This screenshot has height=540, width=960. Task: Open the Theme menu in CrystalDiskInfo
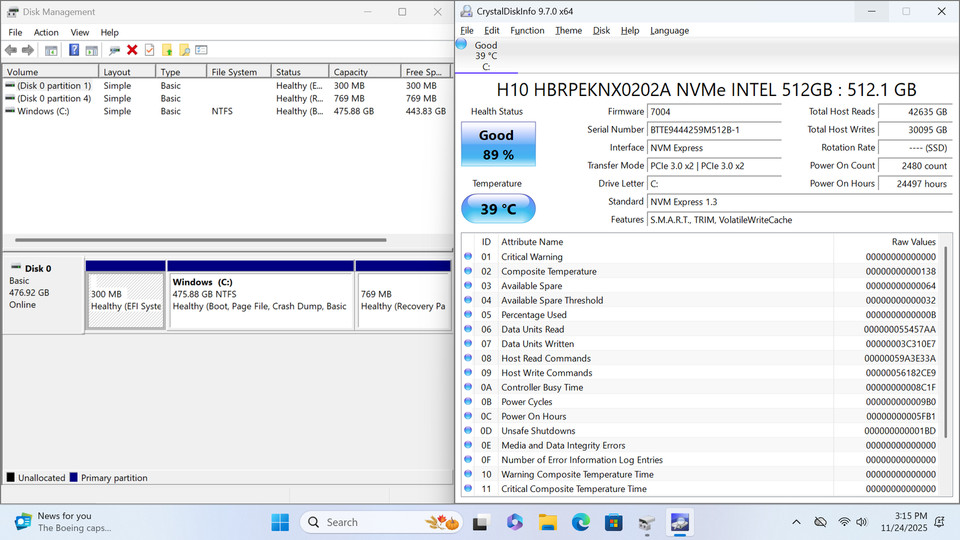coord(568,31)
